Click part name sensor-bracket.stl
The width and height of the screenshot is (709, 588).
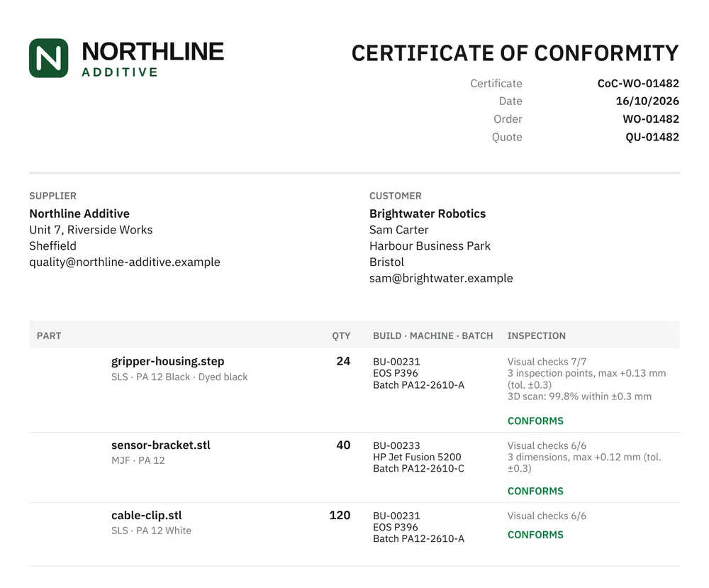coord(161,445)
